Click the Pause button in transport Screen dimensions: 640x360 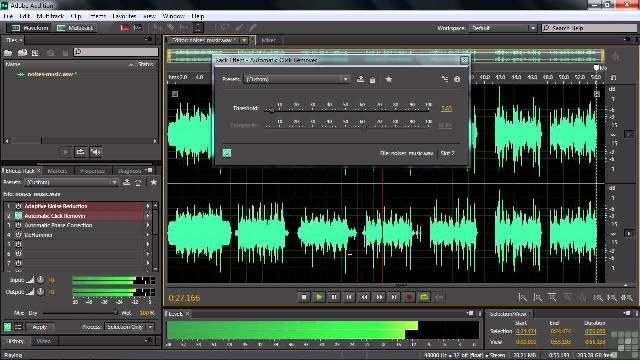point(334,297)
